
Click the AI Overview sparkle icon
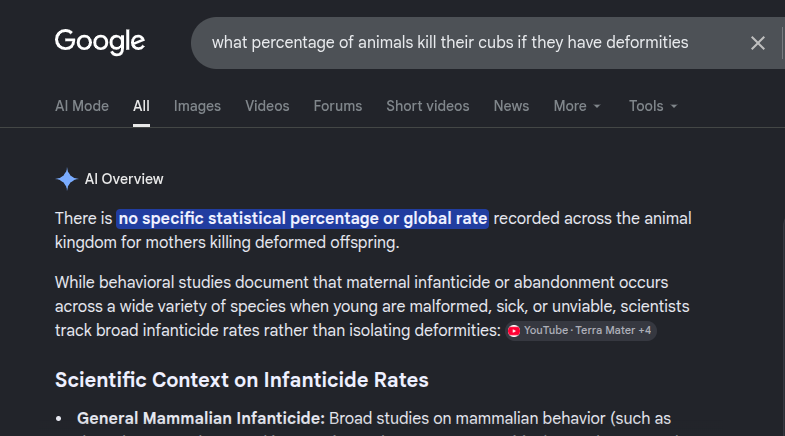pos(67,179)
